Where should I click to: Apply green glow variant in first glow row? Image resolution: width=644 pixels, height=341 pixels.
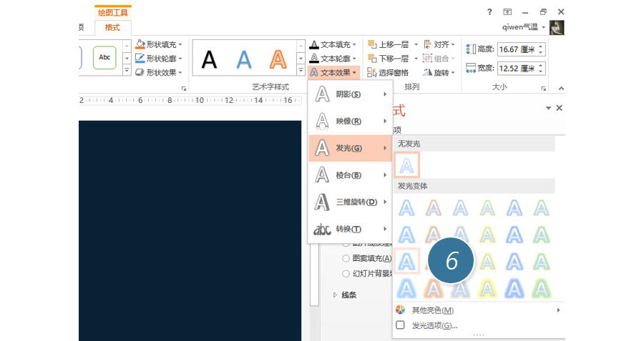[x=542, y=208]
